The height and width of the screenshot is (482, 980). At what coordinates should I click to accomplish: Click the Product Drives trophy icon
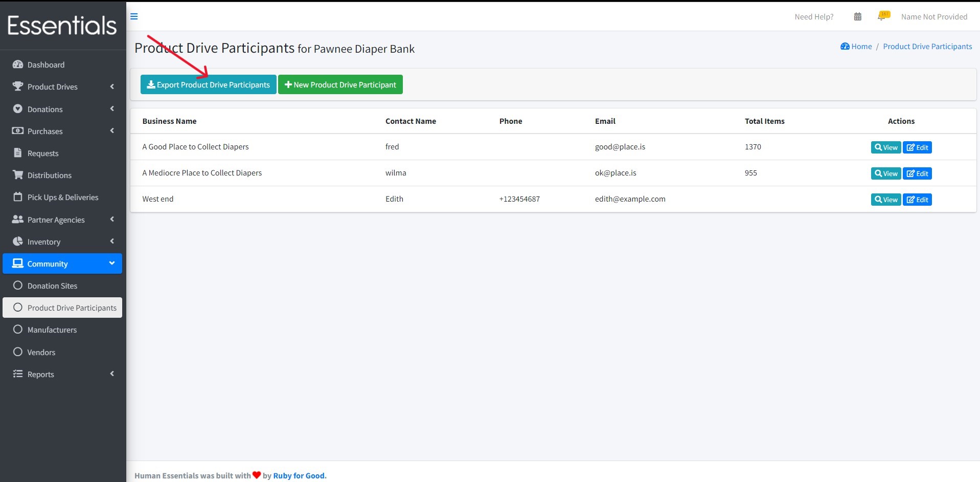(x=18, y=86)
